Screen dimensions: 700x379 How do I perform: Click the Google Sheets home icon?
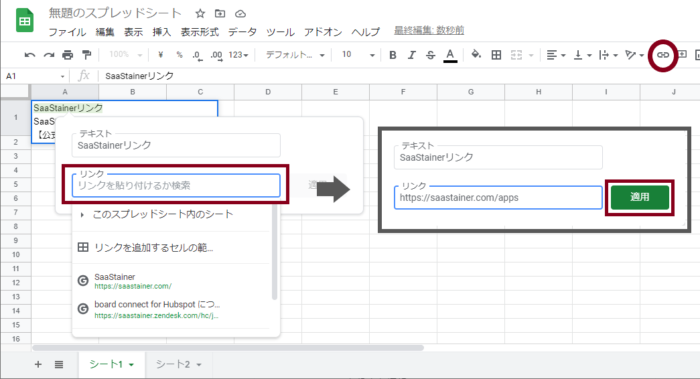(25, 21)
